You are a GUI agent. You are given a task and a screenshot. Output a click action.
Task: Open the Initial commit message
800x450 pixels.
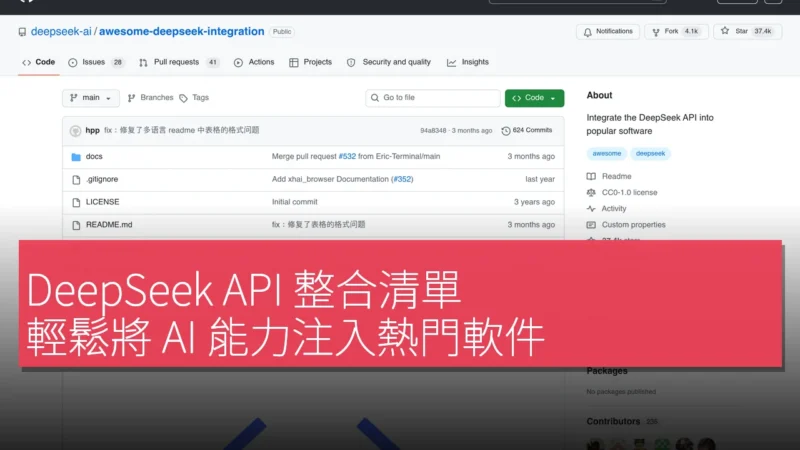pos(294,202)
